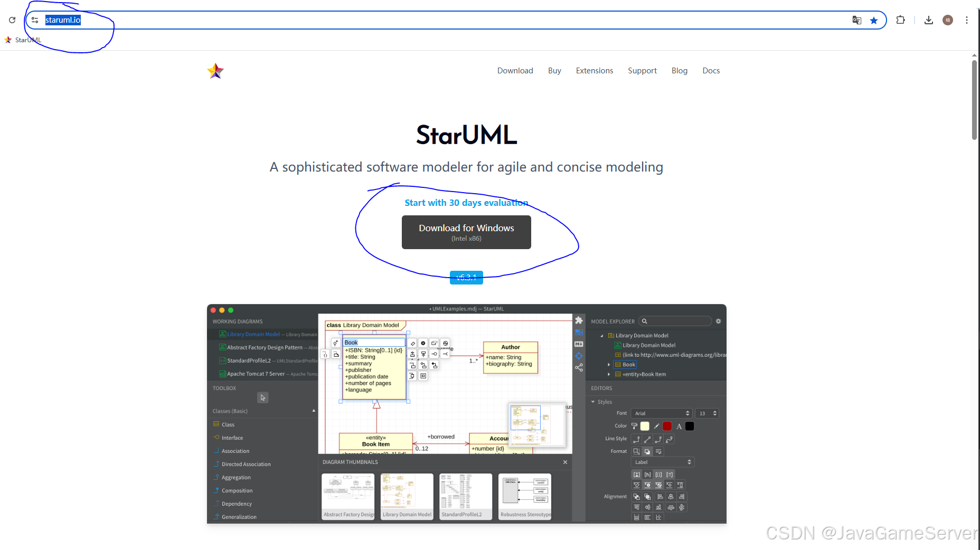The image size is (980, 550).
Task: Visit the Blog
Action: (679, 71)
